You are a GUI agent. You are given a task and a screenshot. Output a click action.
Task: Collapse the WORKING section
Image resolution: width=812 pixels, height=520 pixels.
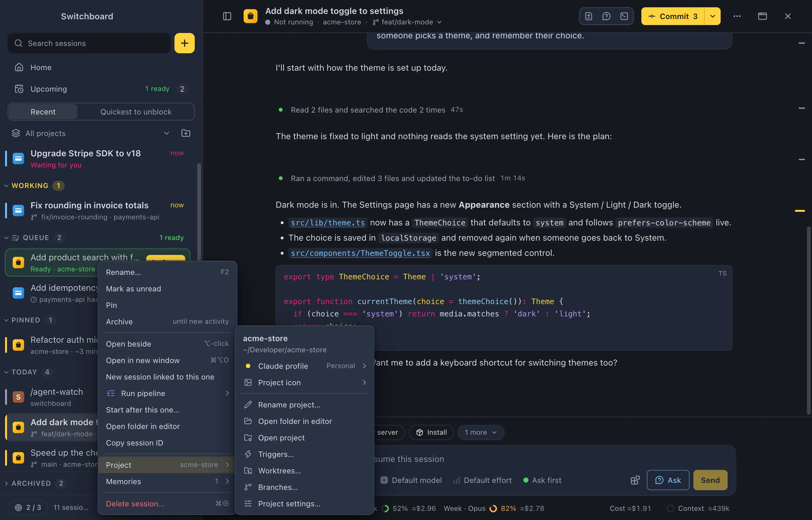[6, 186]
